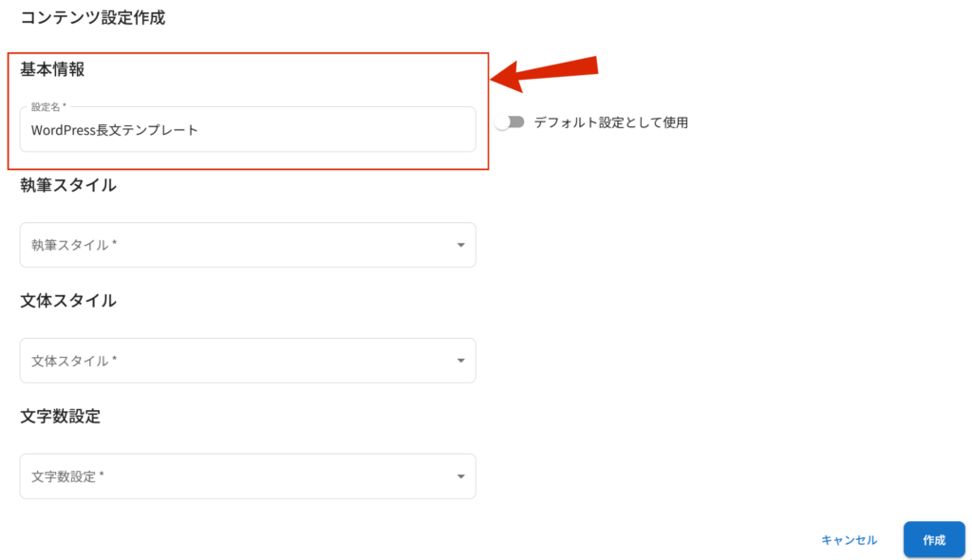Click the 文字数設定 dropdown arrow icon
972x560 pixels.
tap(460, 476)
